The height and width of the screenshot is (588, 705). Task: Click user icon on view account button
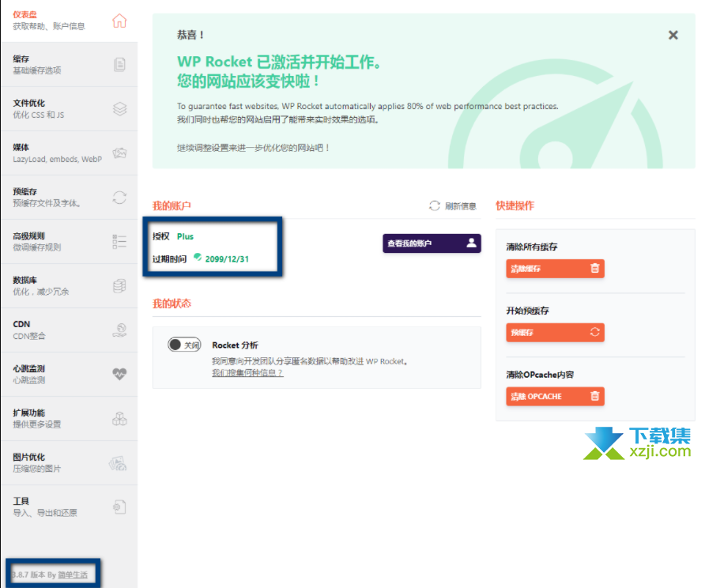(471, 243)
